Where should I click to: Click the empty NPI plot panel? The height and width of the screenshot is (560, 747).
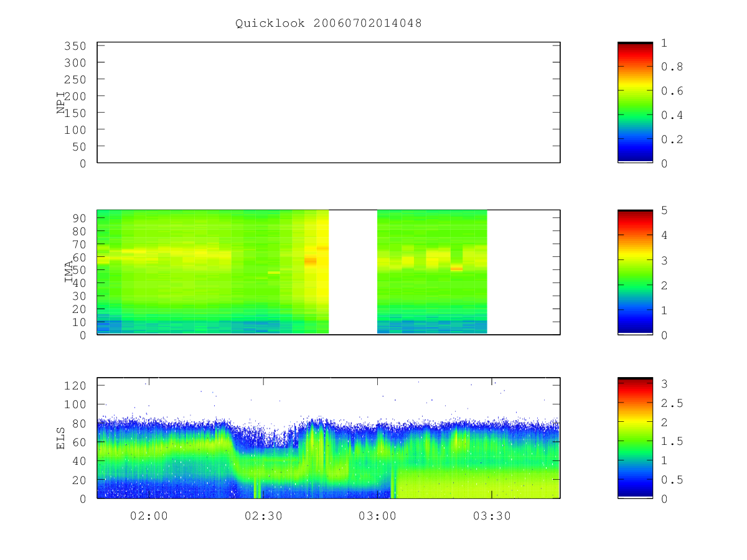[329, 103]
